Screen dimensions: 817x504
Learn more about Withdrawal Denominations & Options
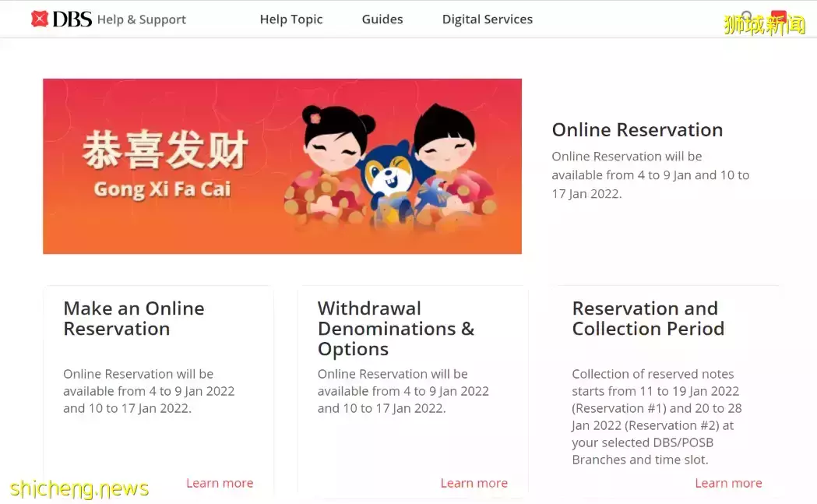pyautogui.click(x=474, y=483)
